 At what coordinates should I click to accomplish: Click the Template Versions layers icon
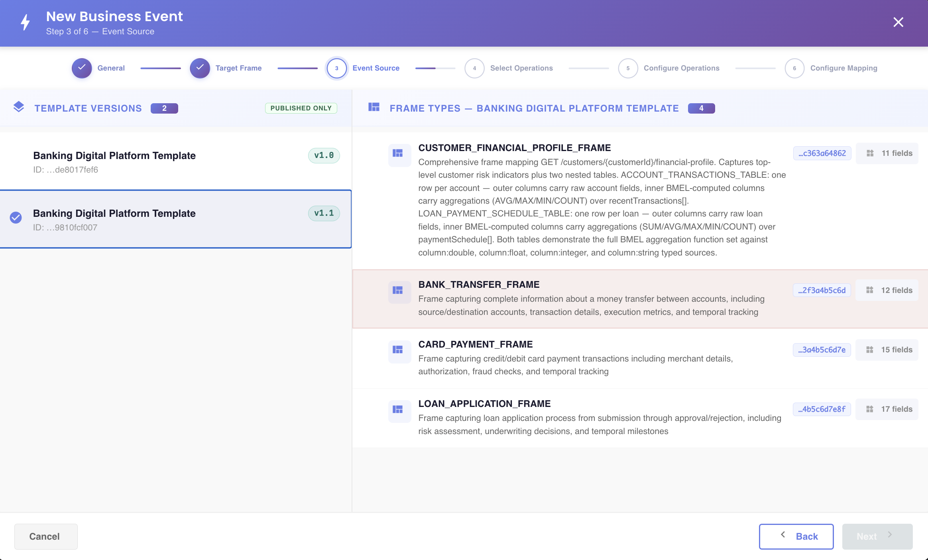[19, 107]
